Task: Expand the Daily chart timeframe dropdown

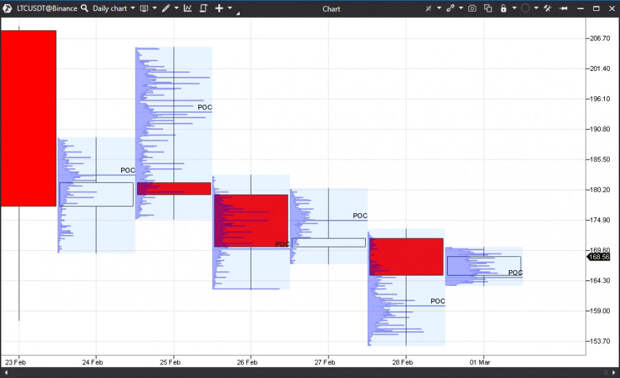Action: (x=132, y=8)
